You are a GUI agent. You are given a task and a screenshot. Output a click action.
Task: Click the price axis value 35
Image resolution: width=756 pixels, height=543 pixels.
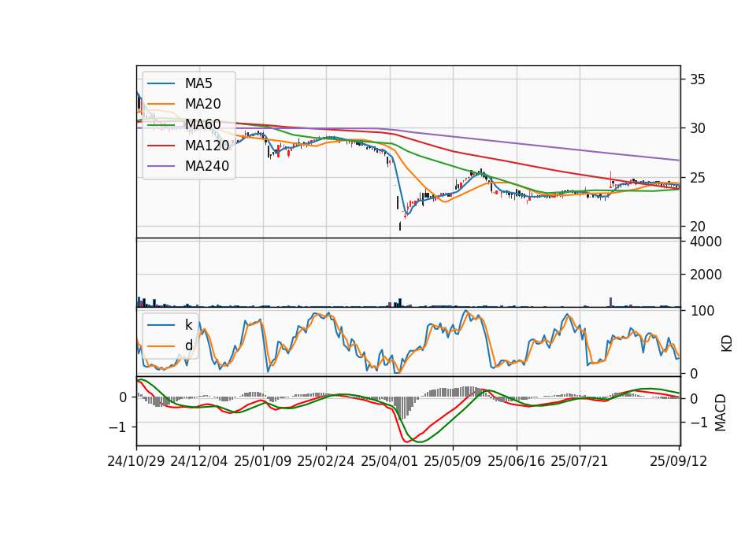(x=698, y=79)
